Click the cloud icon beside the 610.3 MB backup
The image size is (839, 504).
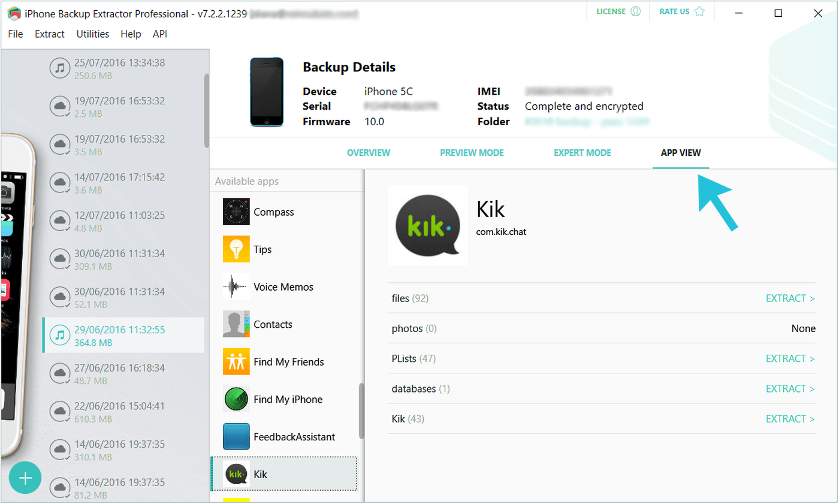coord(60,411)
